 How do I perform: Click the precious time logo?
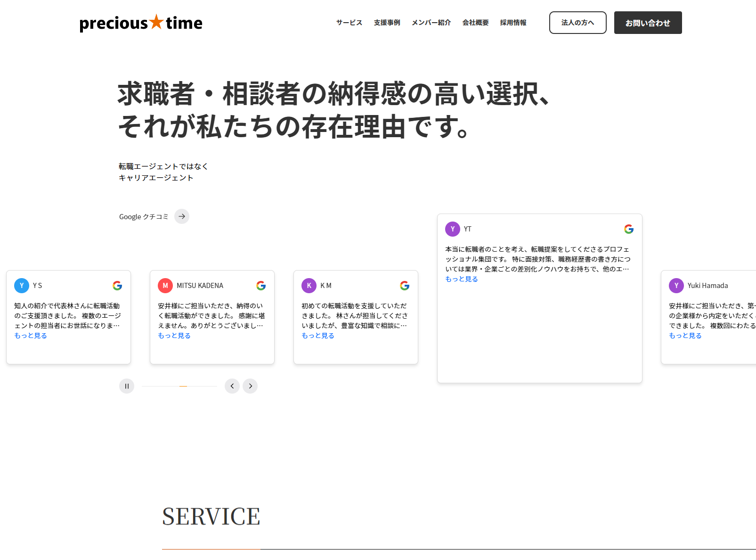141,23
